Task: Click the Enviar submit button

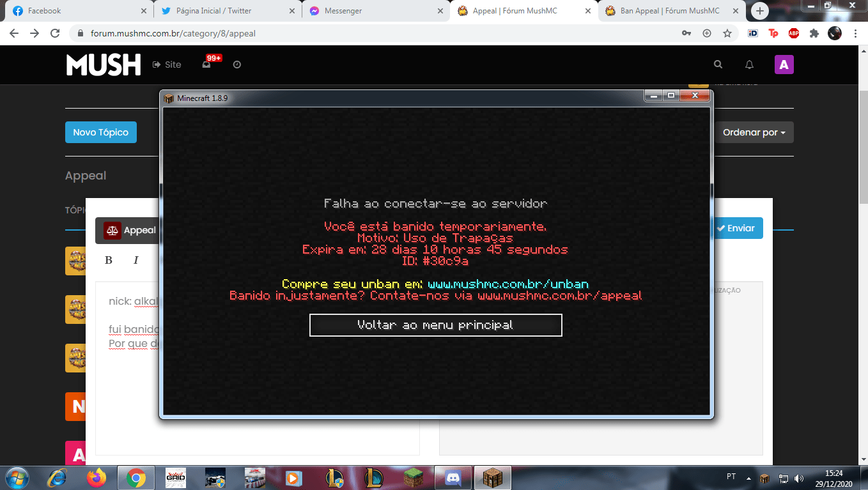Action: [x=736, y=228]
